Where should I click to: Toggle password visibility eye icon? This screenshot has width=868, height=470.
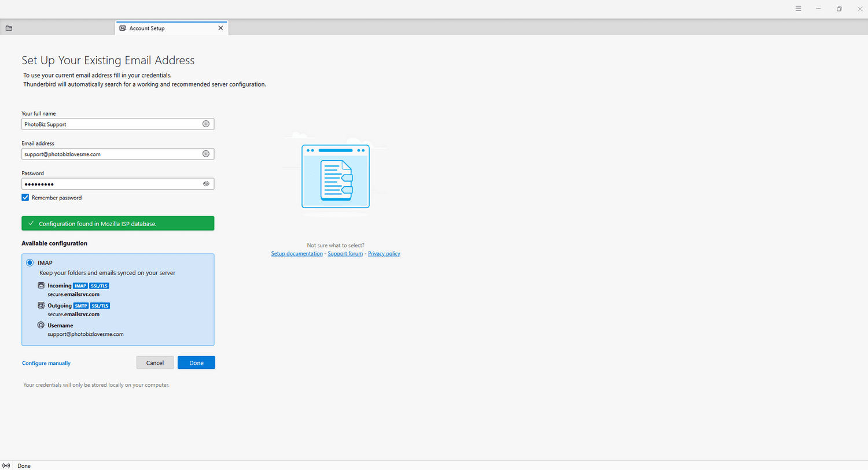[206, 184]
